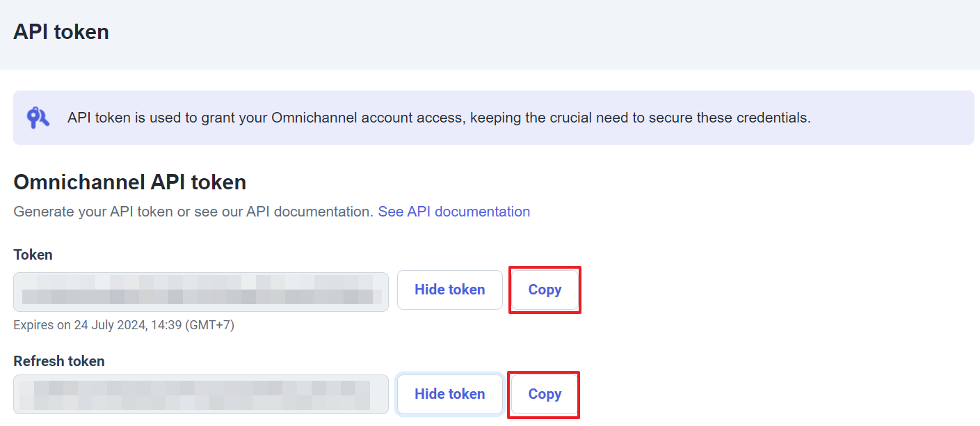Copy the Refresh token value
Image resolution: width=980 pixels, height=426 pixels.
click(545, 394)
